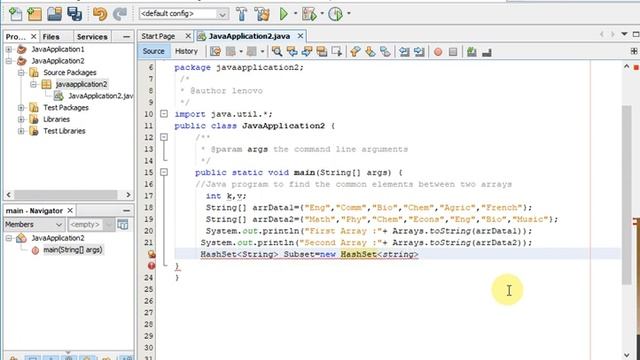
Task: Switch to History view
Action: coord(186,51)
